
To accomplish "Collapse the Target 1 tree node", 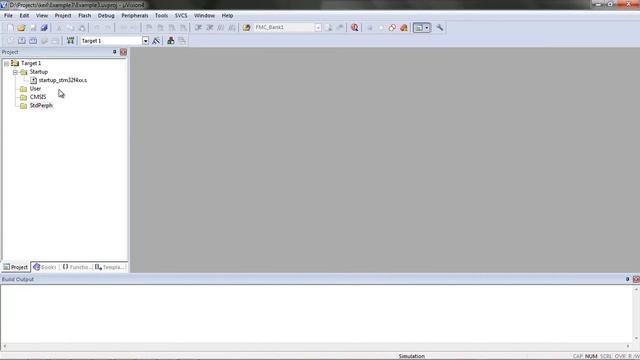I will [x=7, y=64].
